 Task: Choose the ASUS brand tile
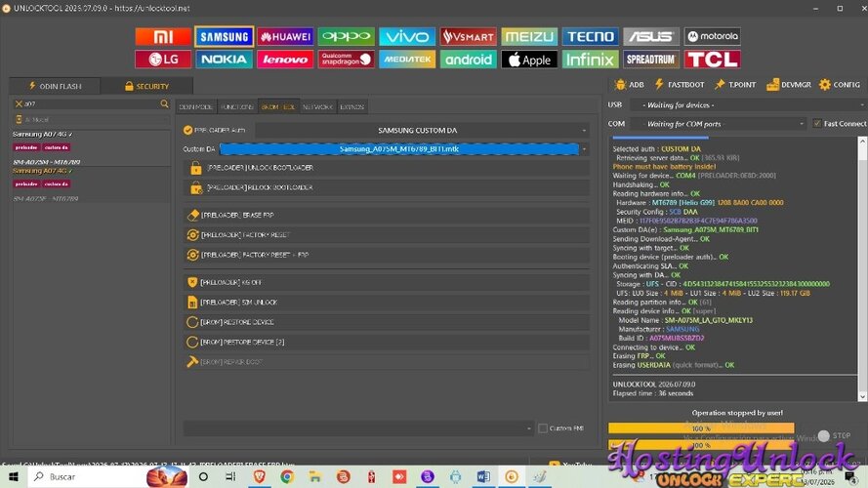coord(651,36)
